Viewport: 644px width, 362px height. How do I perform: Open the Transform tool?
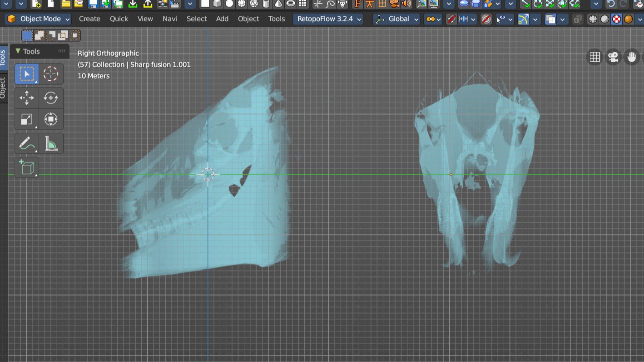[50, 120]
